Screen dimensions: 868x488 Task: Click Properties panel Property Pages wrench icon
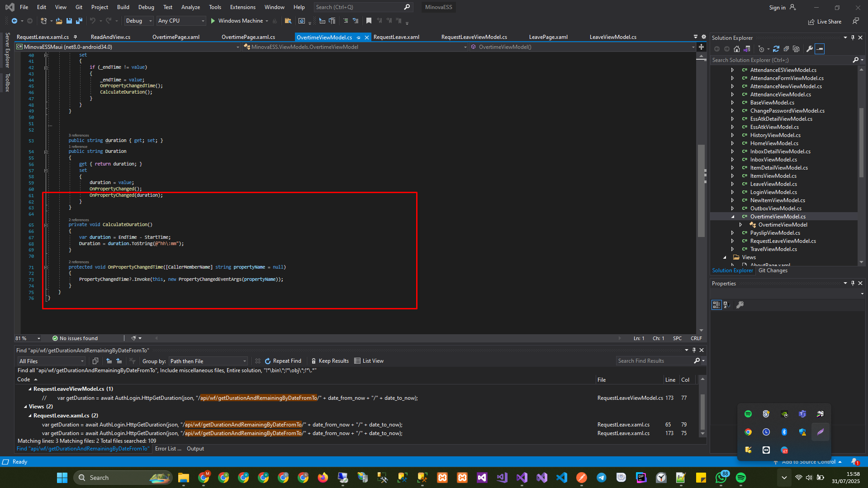740,305
